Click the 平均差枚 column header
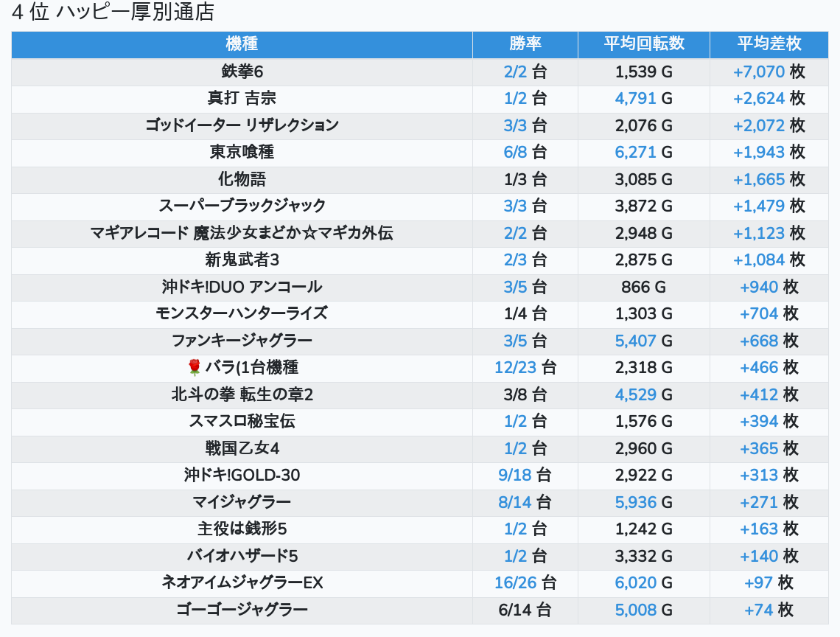The width and height of the screenshot is (840, 637). pos(769,44)
